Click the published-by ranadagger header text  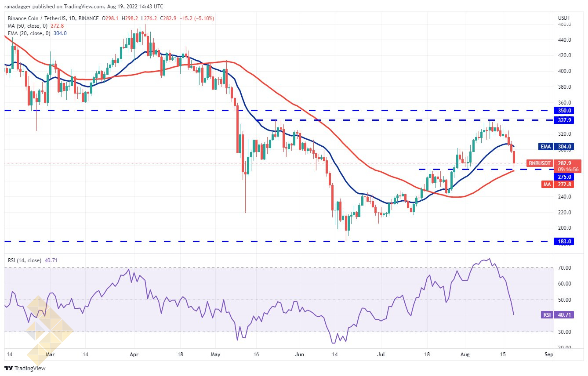(83, 7)
